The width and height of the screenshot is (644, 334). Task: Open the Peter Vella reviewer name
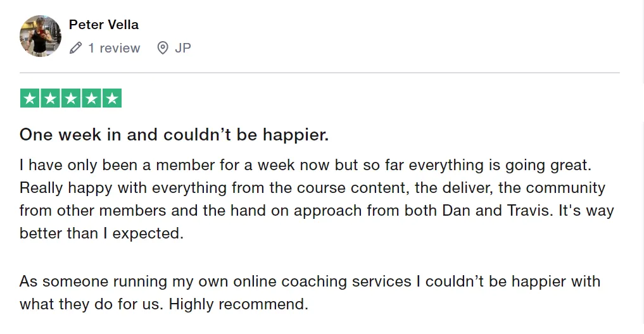coord(103,25)
